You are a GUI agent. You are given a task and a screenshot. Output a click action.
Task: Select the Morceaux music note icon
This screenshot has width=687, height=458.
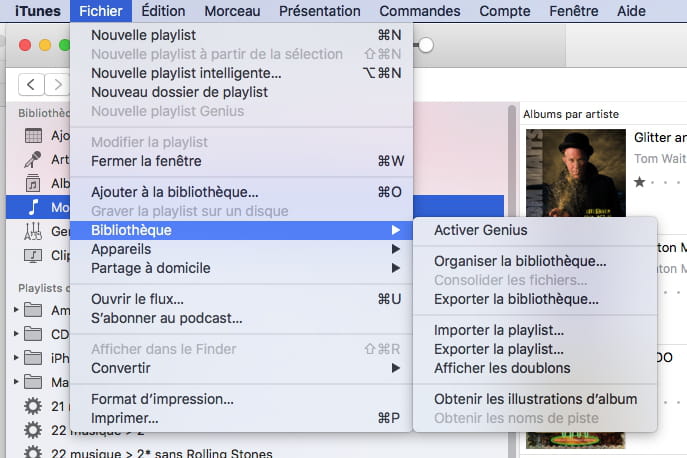coord(33,207)
